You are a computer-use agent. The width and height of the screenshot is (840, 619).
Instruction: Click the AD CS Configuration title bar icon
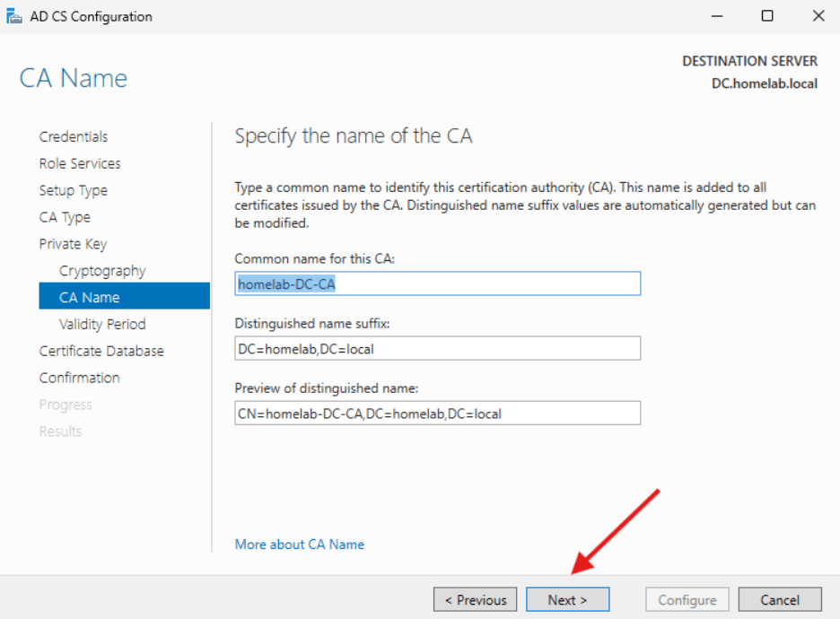[x=14, y=15]
